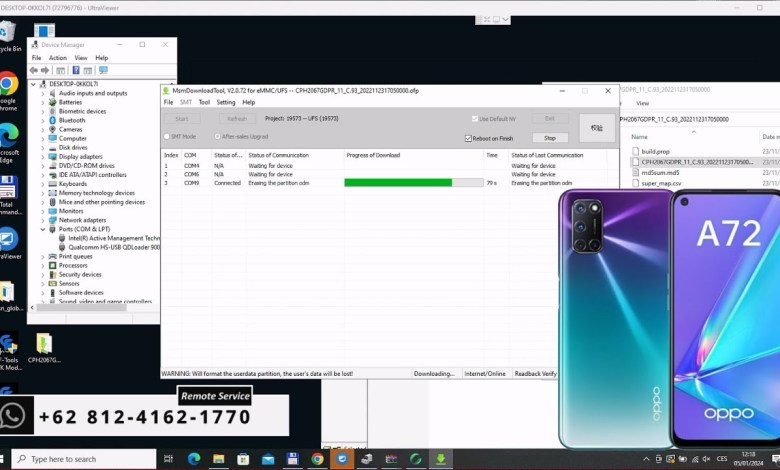Click the Windows Start button
The image size is (780, 470).
(x=11, y=459)
